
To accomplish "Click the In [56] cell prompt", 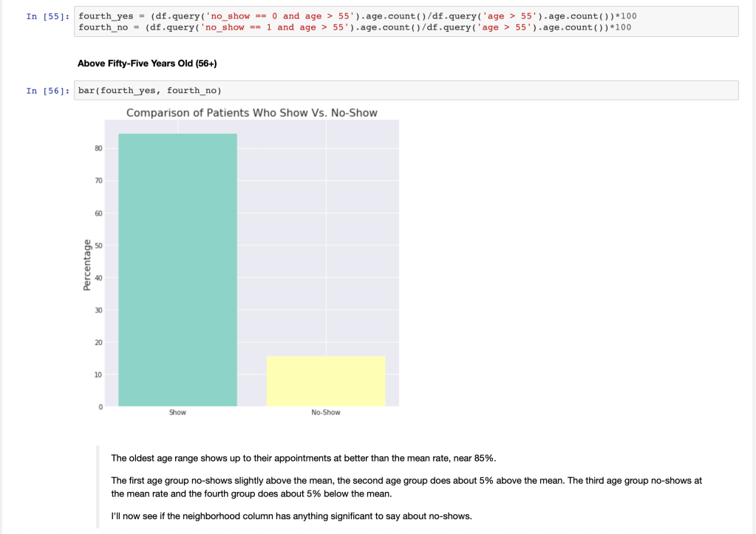I will click(48, 91).
